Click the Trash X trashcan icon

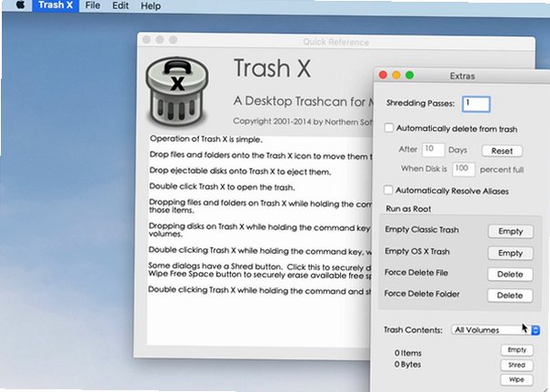(x=177, y=92)
